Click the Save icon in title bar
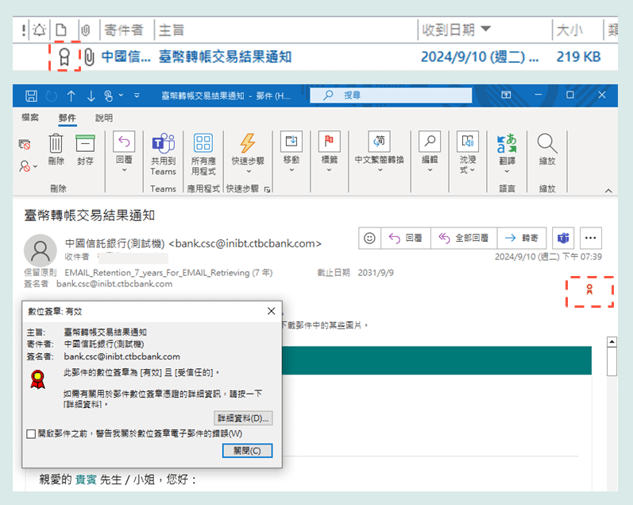633x505 pixels. click(x=31, y=96)
